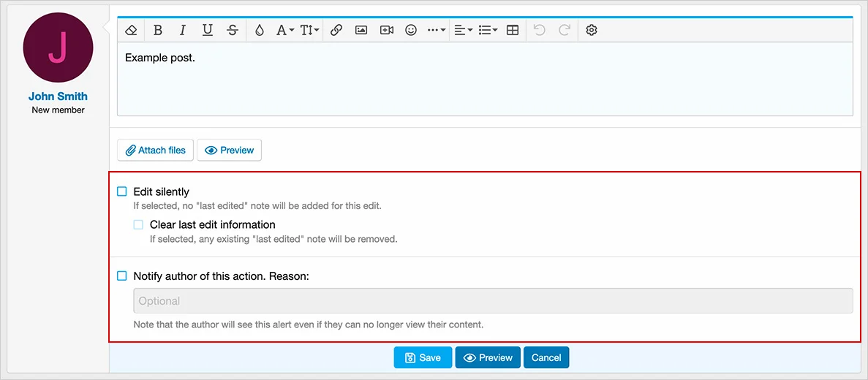Open the text color picker
The height and width of the screenshot is (380, 868).
259,30
